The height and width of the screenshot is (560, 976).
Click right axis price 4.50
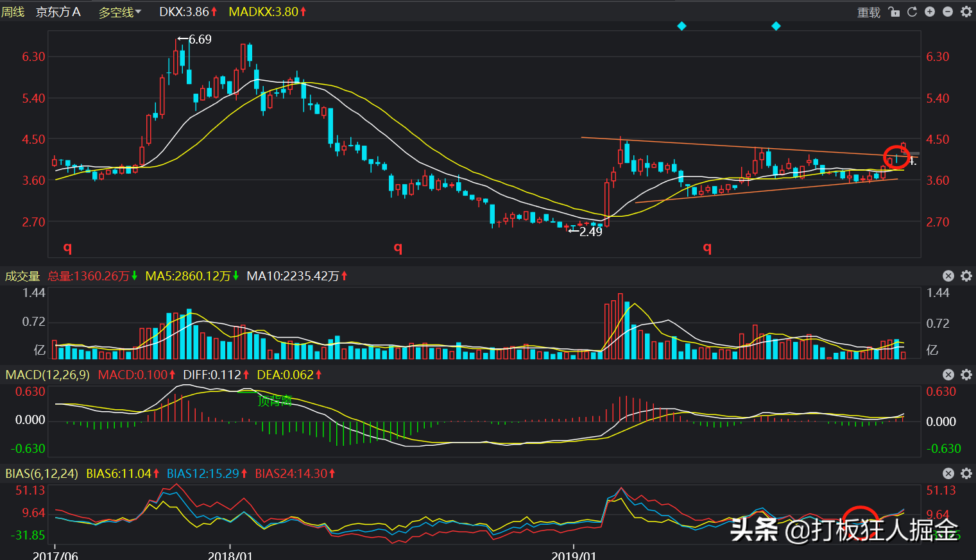[x=937, y=139]
